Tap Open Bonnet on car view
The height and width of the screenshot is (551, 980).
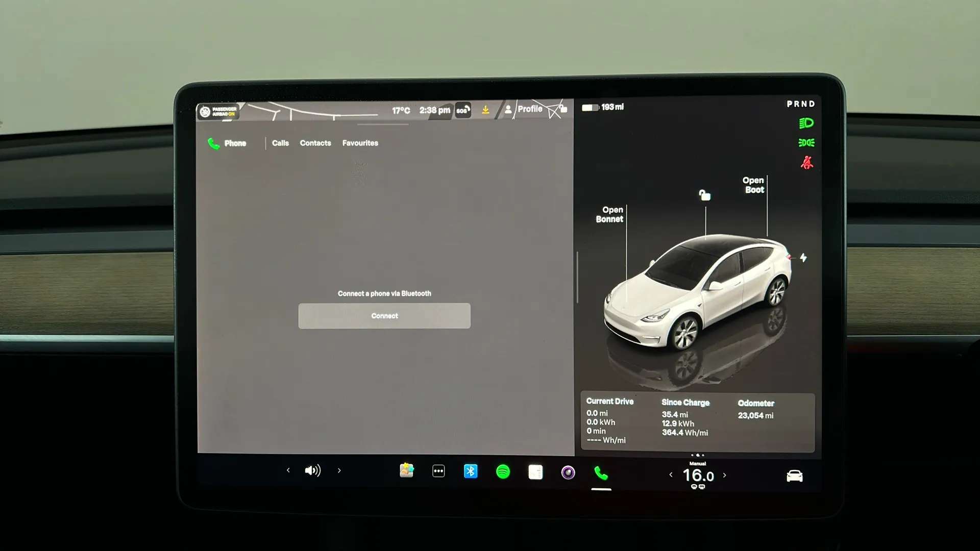(x=610, y=214)
